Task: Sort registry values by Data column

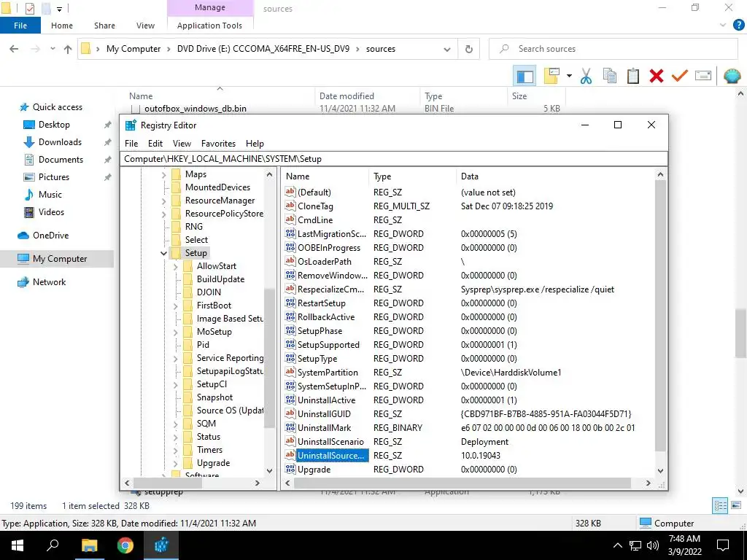Action: point(469,176)
